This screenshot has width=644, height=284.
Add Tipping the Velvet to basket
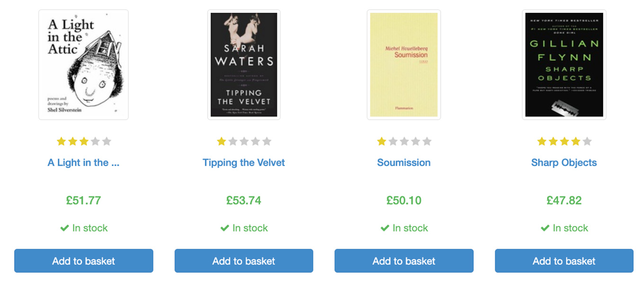click(244, 261)
